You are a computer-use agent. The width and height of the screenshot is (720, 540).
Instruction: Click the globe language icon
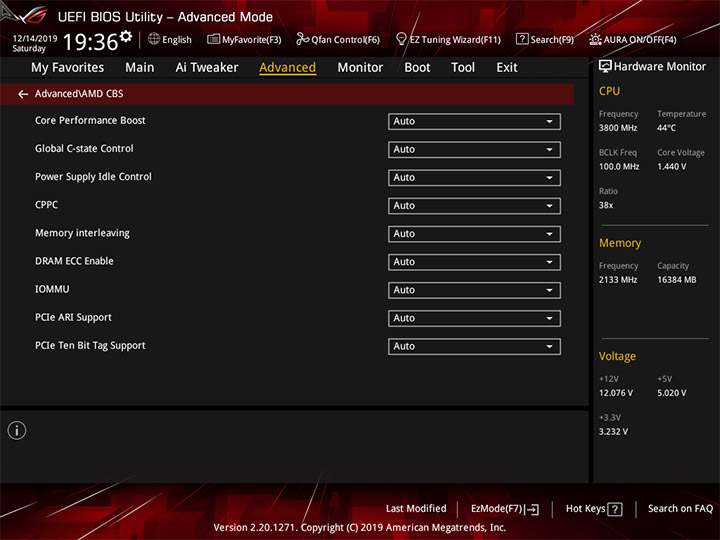(154, 39)
